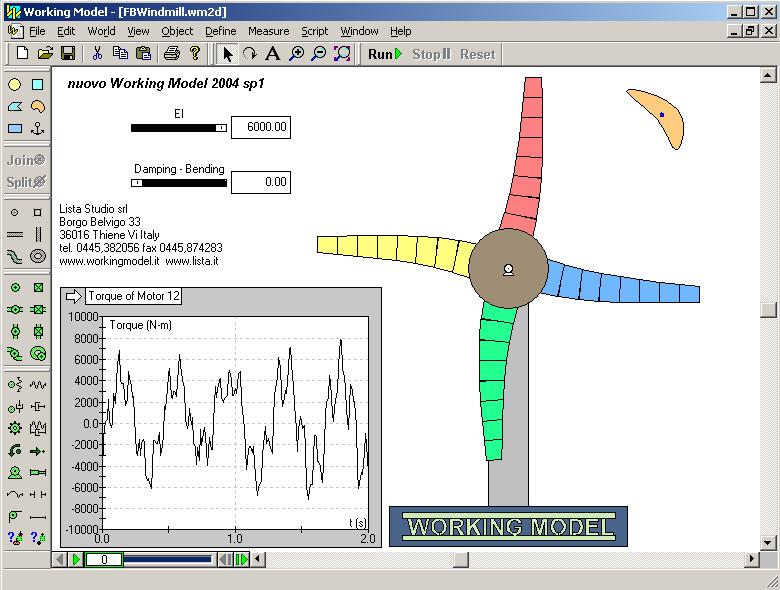
Task: Select the Rigid Joint tool
Action: 38,288
